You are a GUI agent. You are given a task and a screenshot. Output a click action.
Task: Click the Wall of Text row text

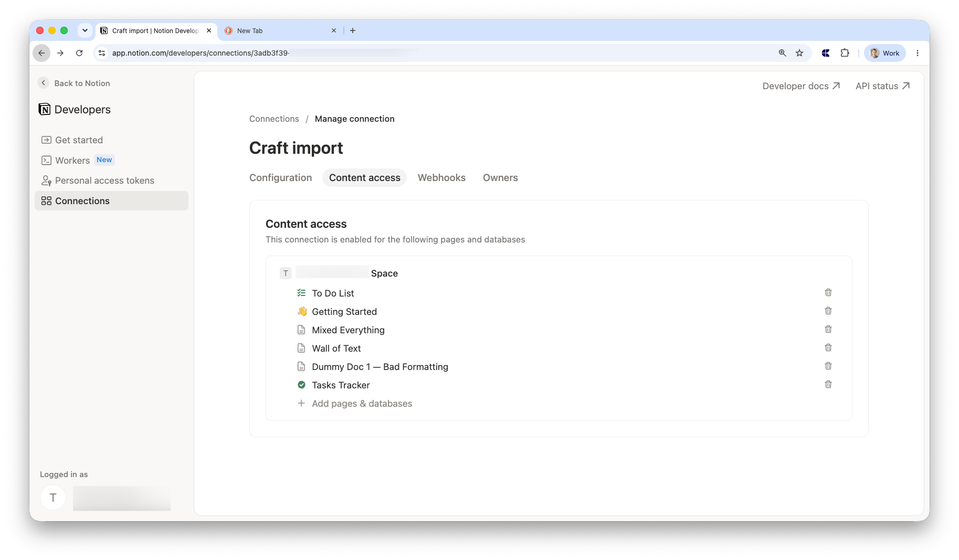click(336, 348)
